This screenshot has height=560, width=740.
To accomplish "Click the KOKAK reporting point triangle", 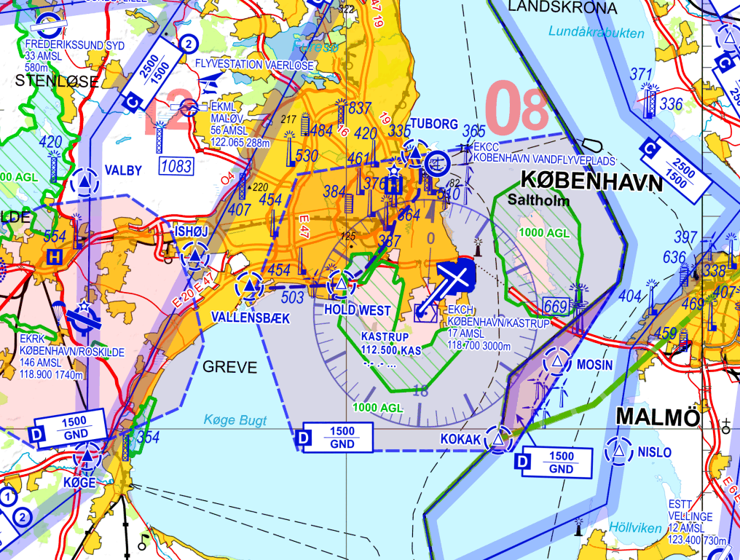I will [x=498, y=439].
